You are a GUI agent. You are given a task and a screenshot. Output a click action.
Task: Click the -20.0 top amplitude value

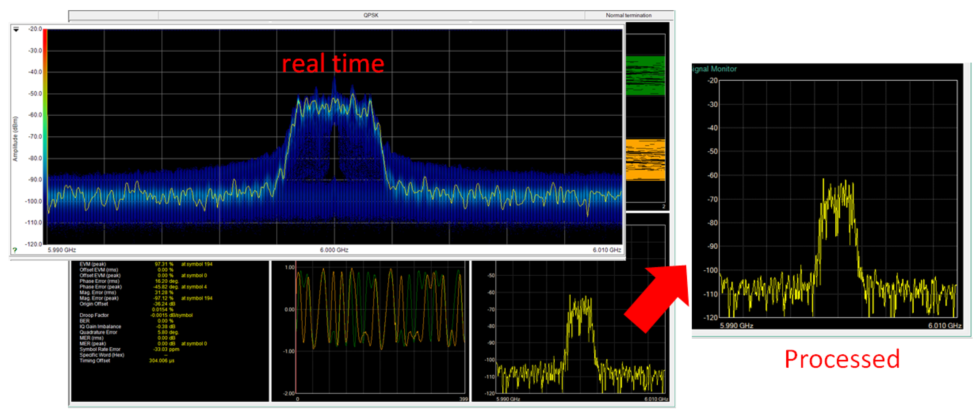pos(35,29)
